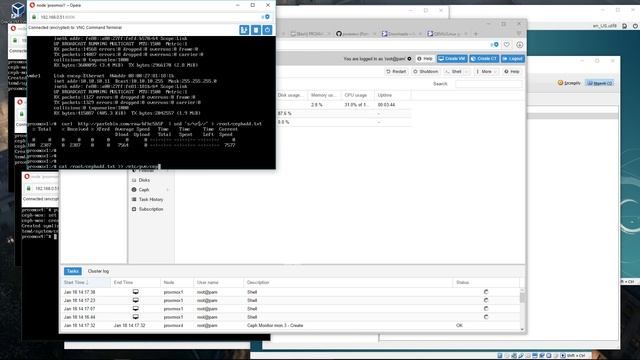
Task: Click tasks panel vertical scrollbar
Action: [522, 309]
